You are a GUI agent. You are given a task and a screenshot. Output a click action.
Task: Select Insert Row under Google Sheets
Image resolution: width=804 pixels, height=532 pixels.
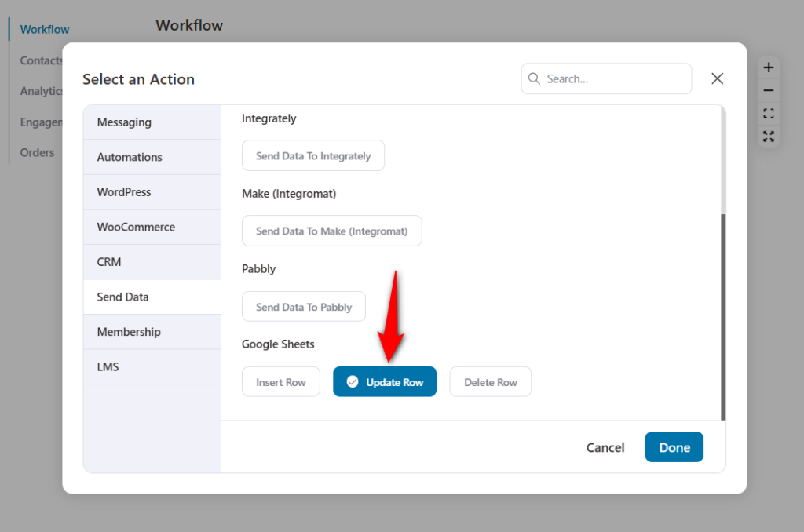coord(281,382)
